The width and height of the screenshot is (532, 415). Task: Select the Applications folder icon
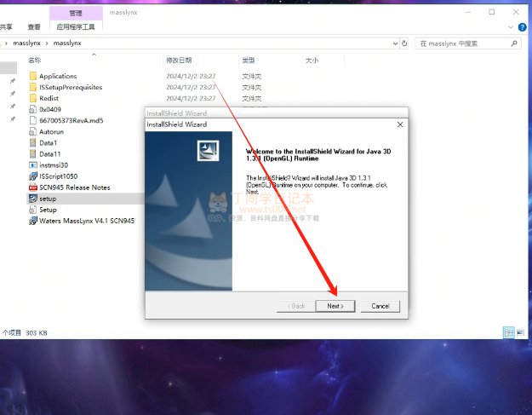pyautogui.click(x=33, y=76)
